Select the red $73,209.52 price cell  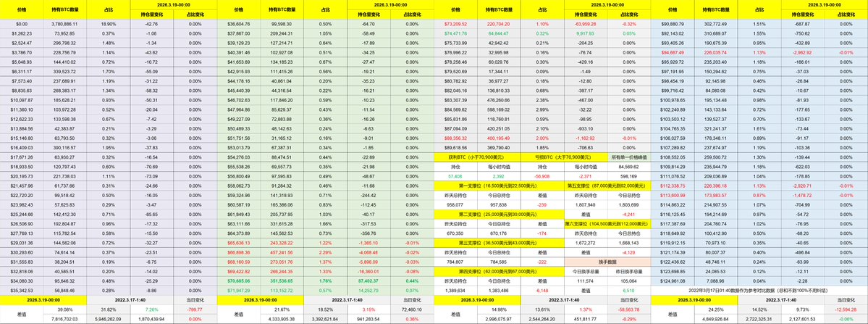tap(455, 24)
